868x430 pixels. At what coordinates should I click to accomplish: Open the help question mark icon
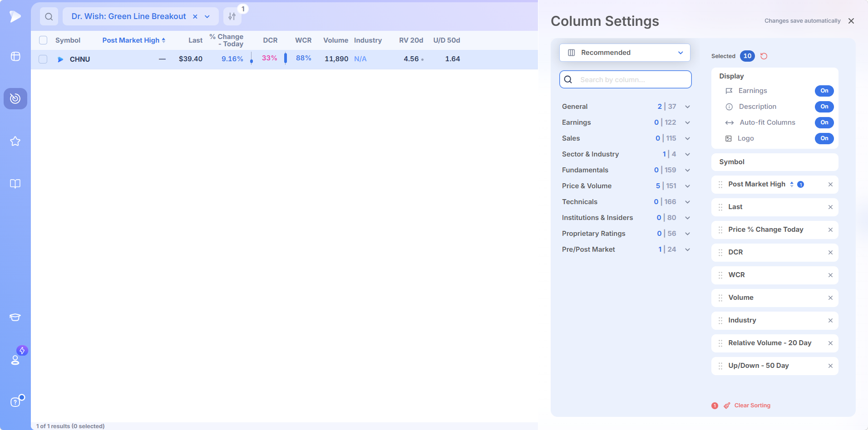coord(15,402)
